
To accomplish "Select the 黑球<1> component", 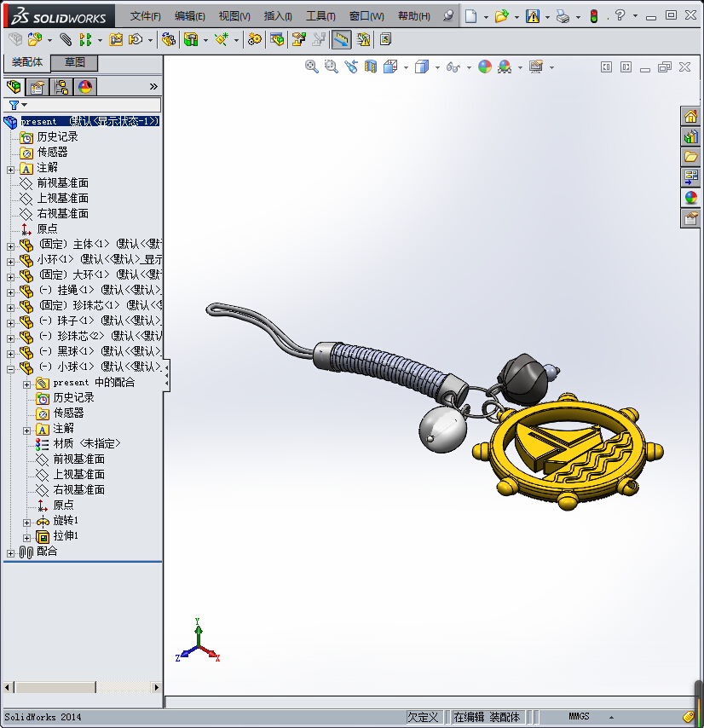I will (x=101, y=351).
